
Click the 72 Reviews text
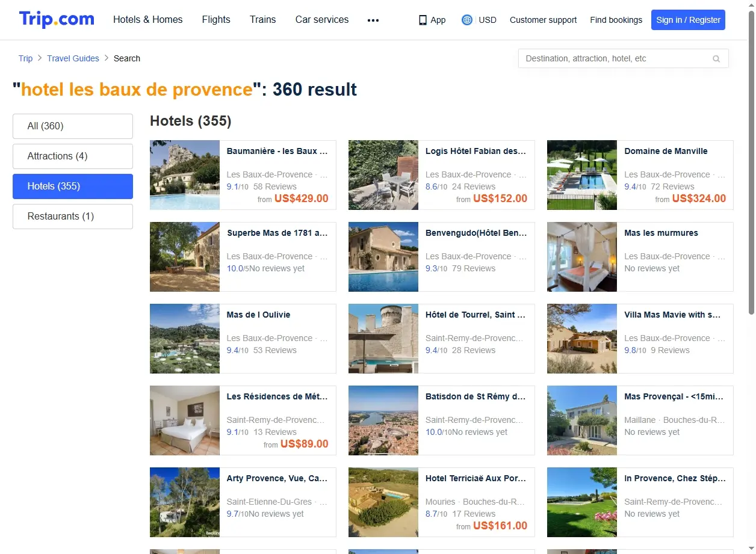pos(672,186)
